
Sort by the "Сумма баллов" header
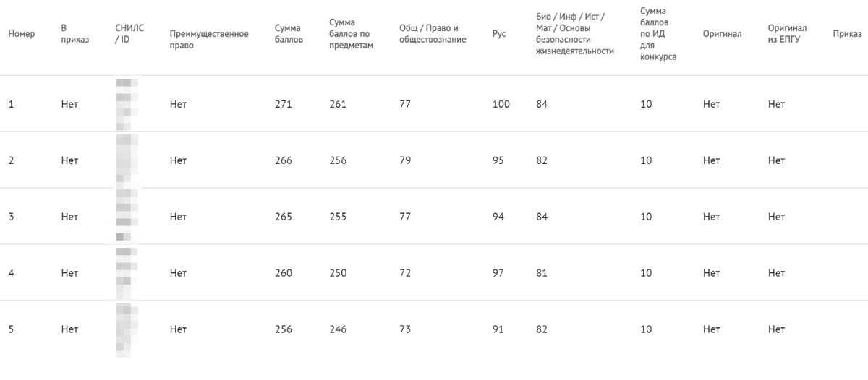coord(289,34)
